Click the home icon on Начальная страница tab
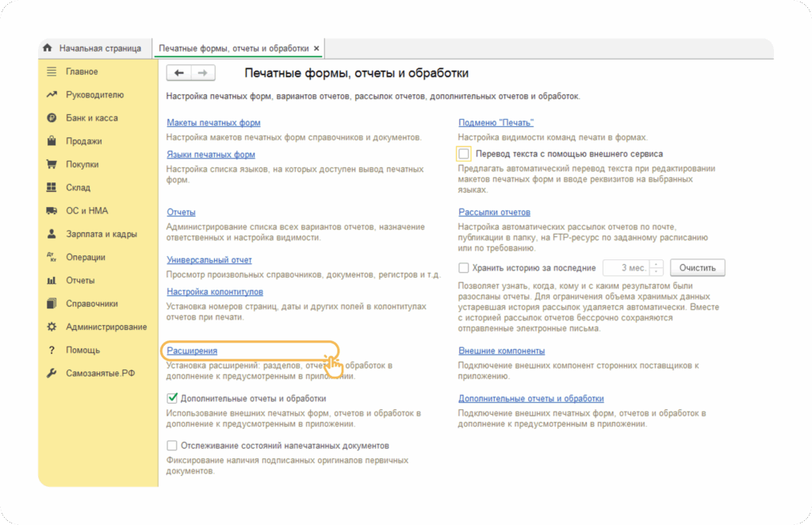This screenshot has width=812, height=525. (x=48, y=48)
